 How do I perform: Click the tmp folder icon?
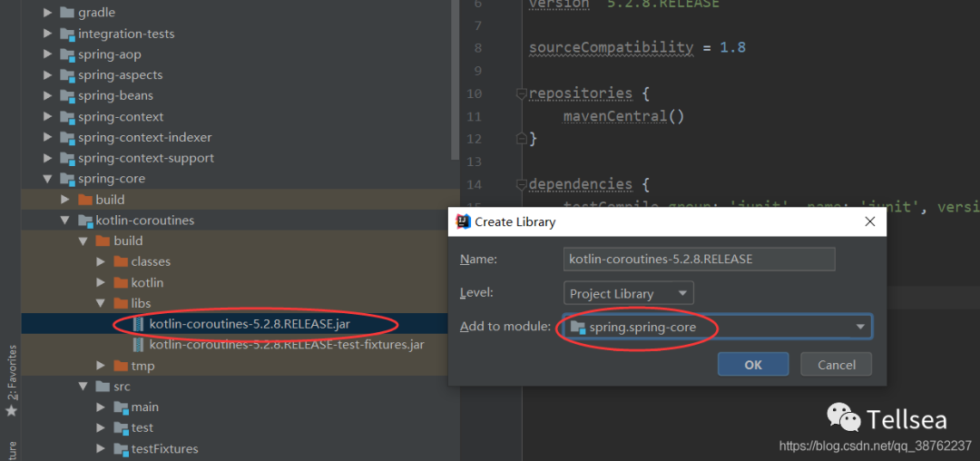coord(121,366)
